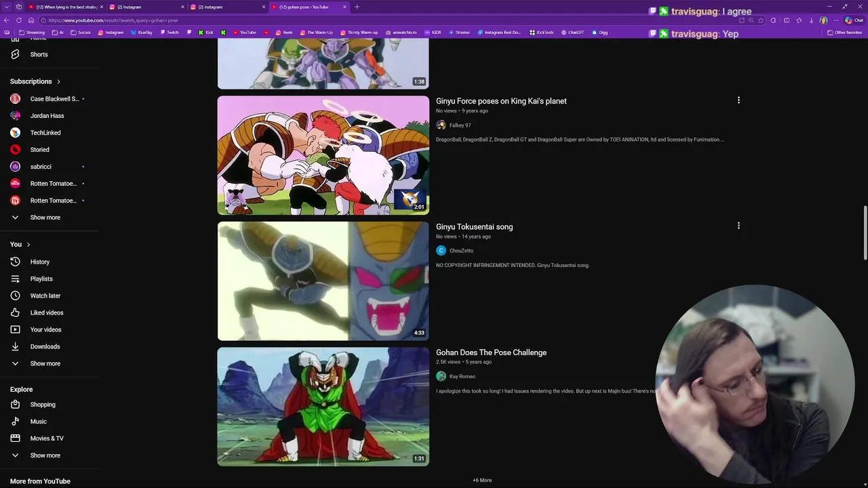Viewport: 868px width, 488px height.
Task: Open Other favorites bookmarks folder
Action: pyautogui.click(x=844, y=33)
